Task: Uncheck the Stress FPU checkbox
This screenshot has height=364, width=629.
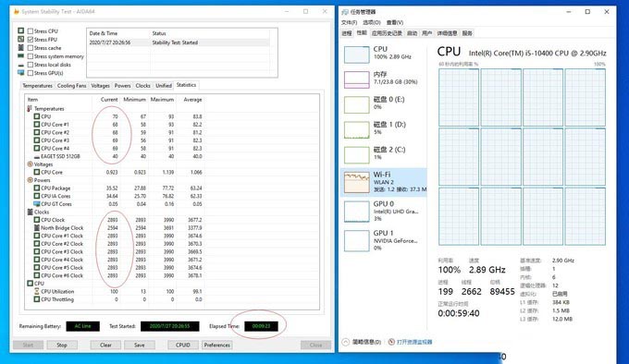Action: click(31, 39)
